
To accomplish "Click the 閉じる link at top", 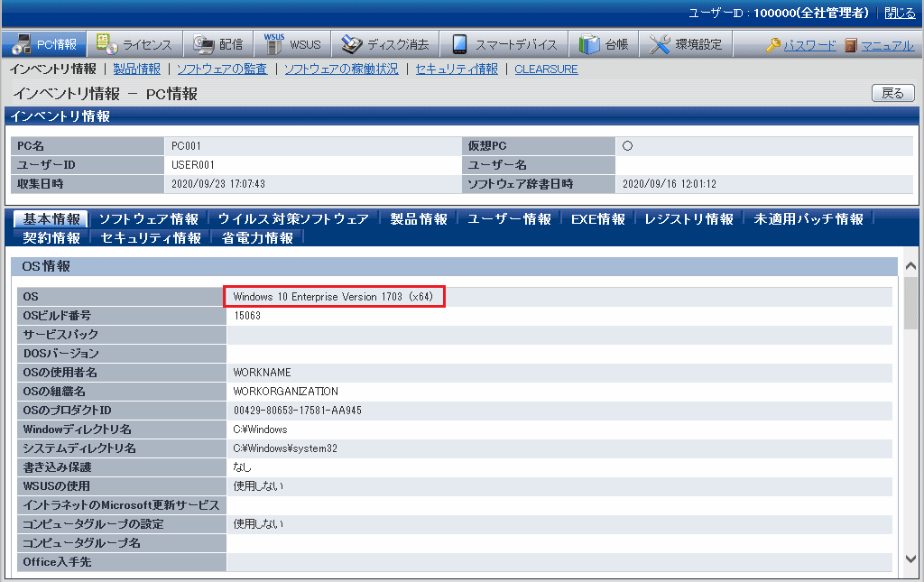I will tap(900, 13).
